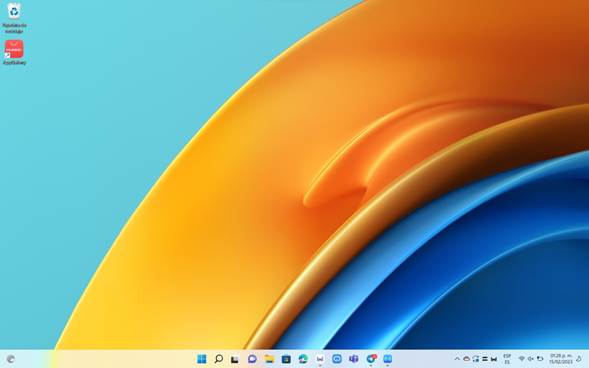Switch input language via ESP indicator
This screenshot has width=589, height=368.
(x=507, y=359)
